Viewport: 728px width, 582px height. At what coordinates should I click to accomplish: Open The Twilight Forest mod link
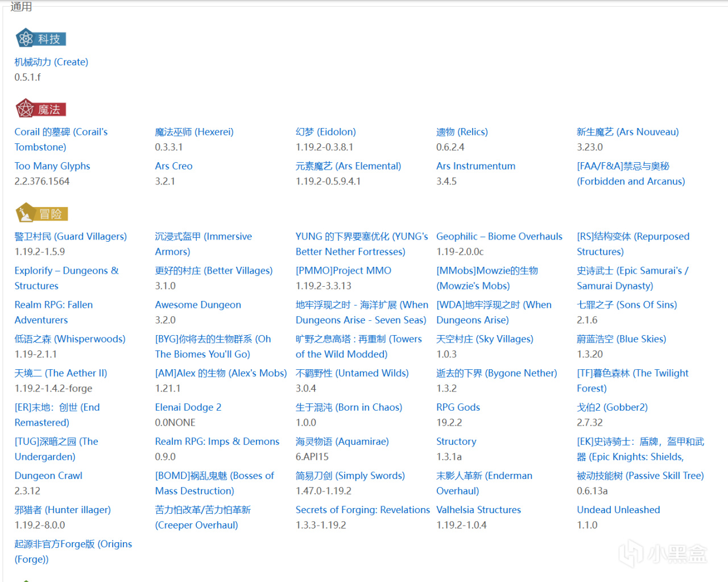tap(632, 381)
